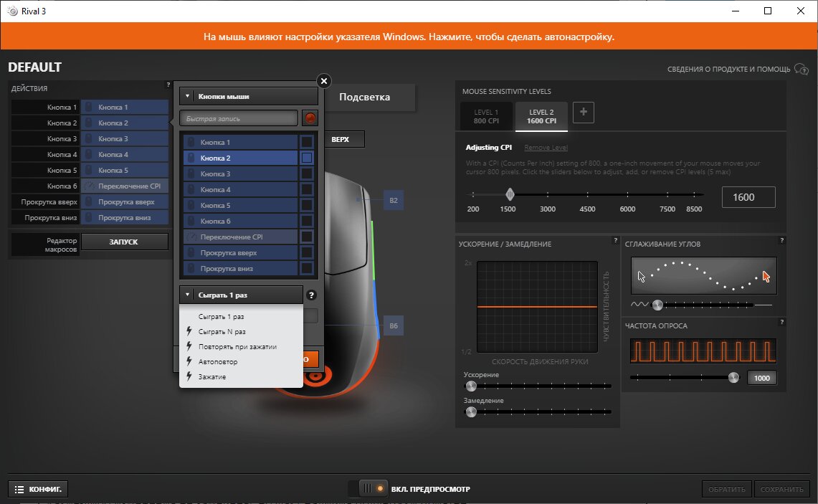
Task: Click the red record button beside Быстрая запись
Action: tap(310, 118)
